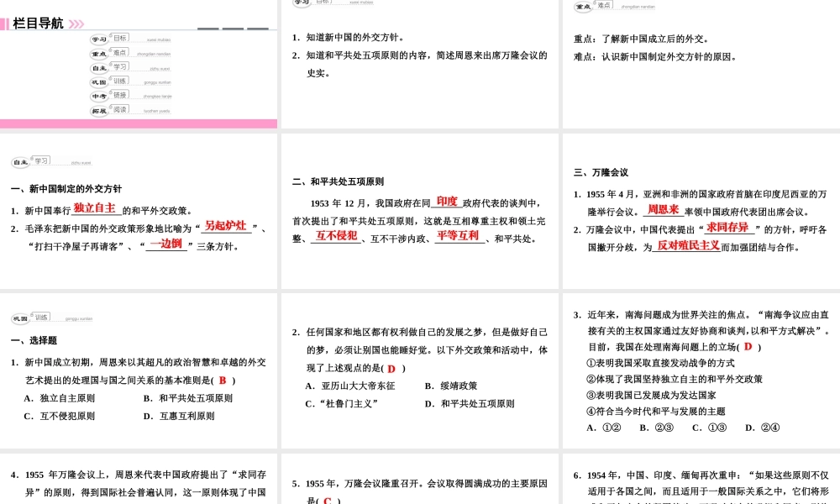840x504 pixels.
Task: Select the slide on 新中国制定的外交方针
Action: tap(139, 212)
